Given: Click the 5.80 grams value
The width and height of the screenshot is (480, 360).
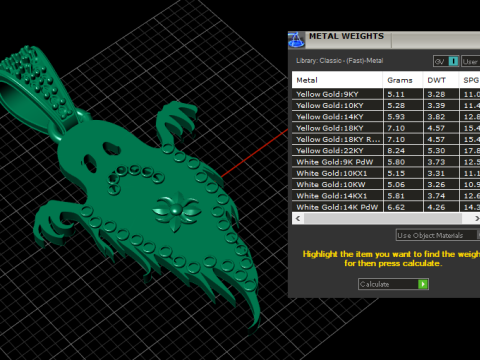Looking at the screenshot, I should click(x=396, y=162).
